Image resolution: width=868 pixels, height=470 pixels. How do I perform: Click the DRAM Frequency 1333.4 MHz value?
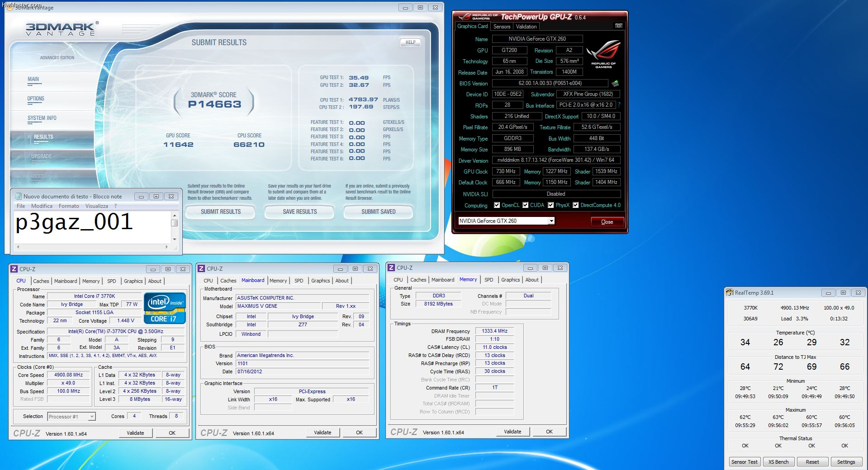495,331
